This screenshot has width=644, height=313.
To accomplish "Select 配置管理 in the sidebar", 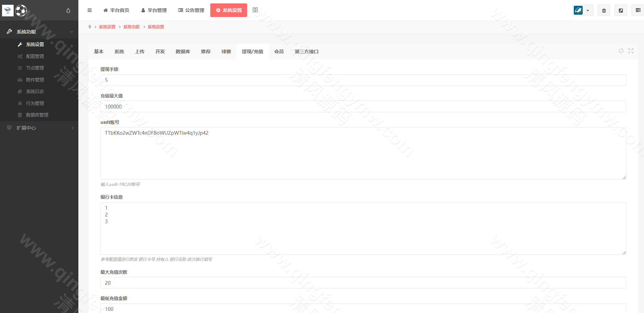I will coord(35,56).
